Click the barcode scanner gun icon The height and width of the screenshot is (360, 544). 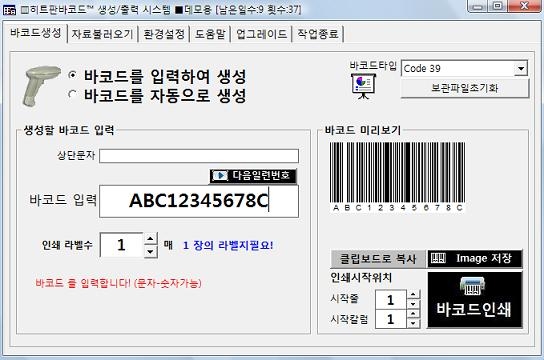pos(41,86)
